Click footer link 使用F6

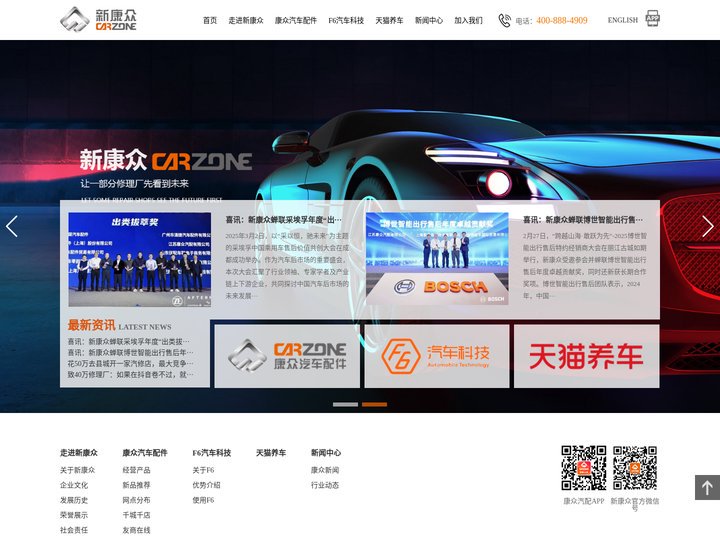(x=203, y=500)
